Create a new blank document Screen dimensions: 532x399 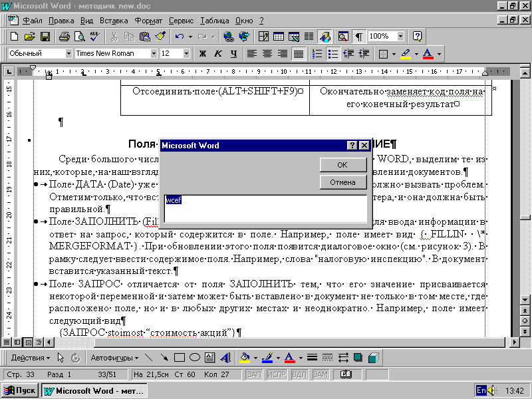click(14, 37)
